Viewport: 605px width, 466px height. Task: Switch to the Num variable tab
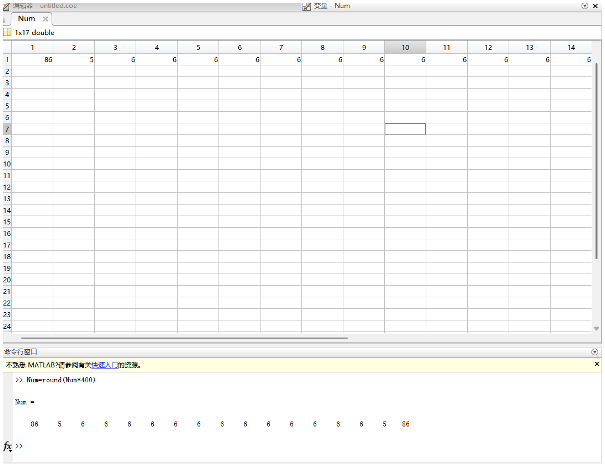coord(25,18)
